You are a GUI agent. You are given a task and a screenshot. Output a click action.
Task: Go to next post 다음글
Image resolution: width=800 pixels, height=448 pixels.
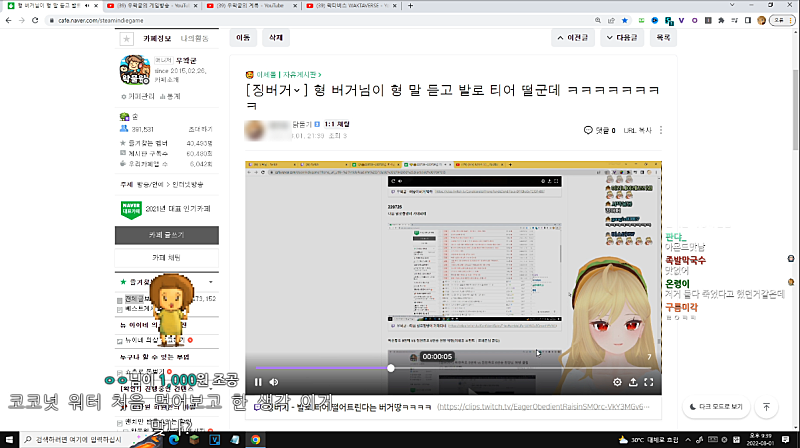click(x=622, y=38)
